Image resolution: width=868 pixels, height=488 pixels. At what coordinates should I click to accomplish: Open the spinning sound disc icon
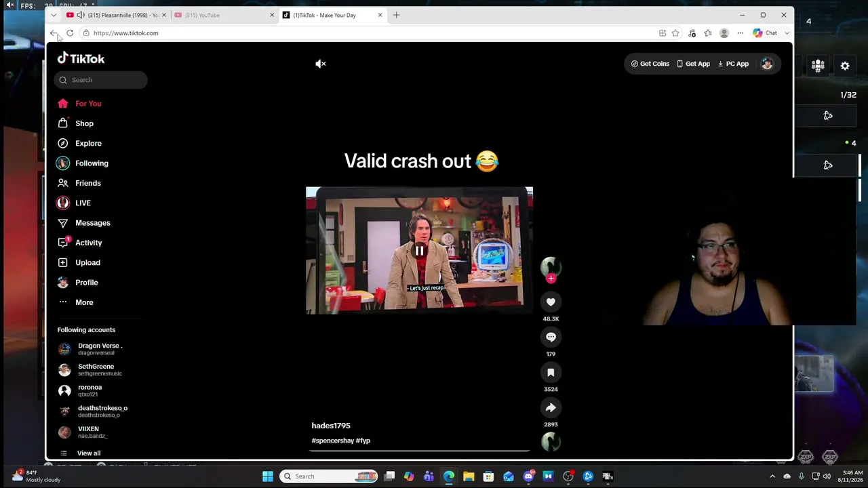point(551,442)
